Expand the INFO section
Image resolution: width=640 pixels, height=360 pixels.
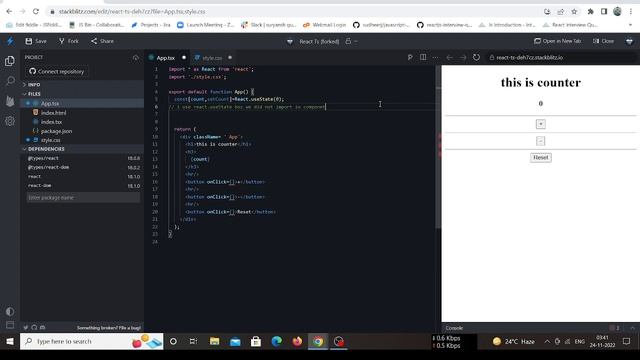click(82, 84)
